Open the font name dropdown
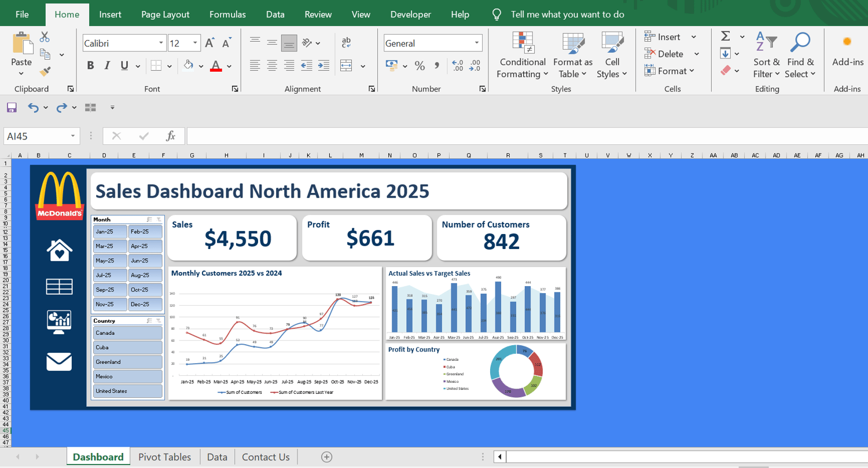The width and height of the screenshot is (868, 468). (x=161, y=43)
